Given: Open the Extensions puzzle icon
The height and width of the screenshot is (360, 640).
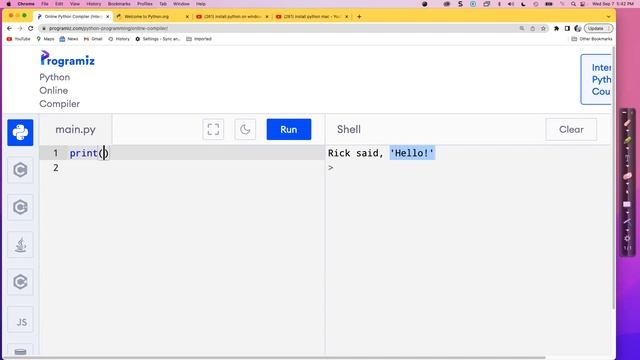Looking at the screenshot, I should pos(556,28).
